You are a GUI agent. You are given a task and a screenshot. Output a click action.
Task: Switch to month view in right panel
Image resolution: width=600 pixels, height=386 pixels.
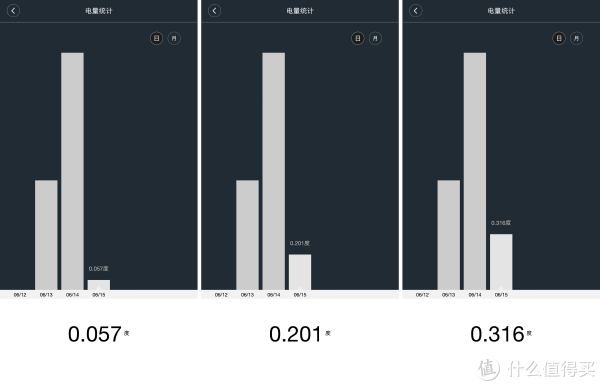tap(577, 38)
